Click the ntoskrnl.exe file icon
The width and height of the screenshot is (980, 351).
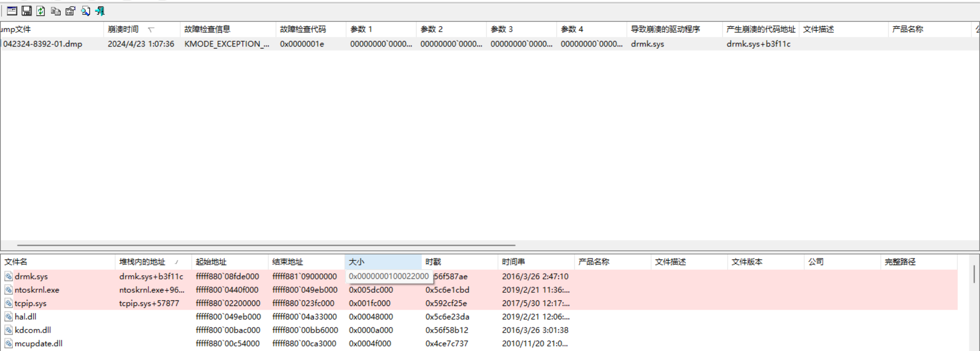[9, 290]
